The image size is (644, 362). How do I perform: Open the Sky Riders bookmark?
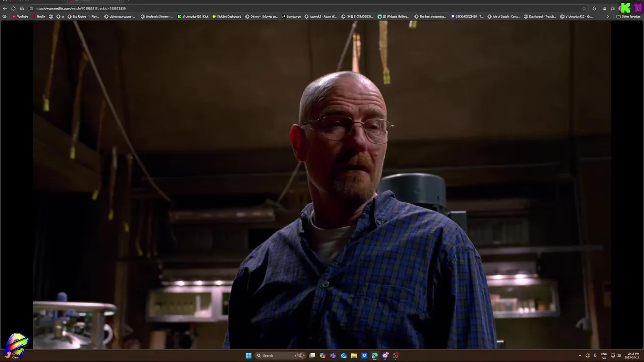coord(76,17)
